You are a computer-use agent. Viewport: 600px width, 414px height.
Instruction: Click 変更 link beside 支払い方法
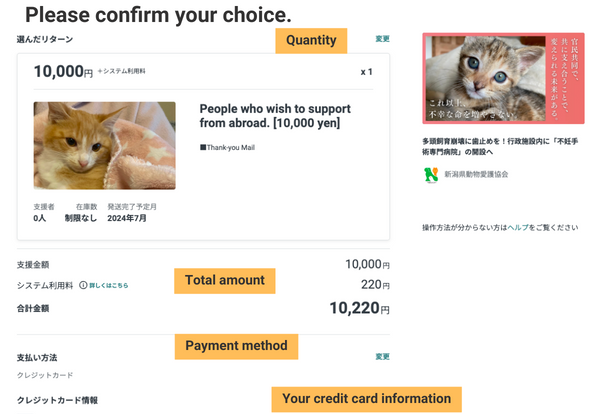[x=382, y=356]
